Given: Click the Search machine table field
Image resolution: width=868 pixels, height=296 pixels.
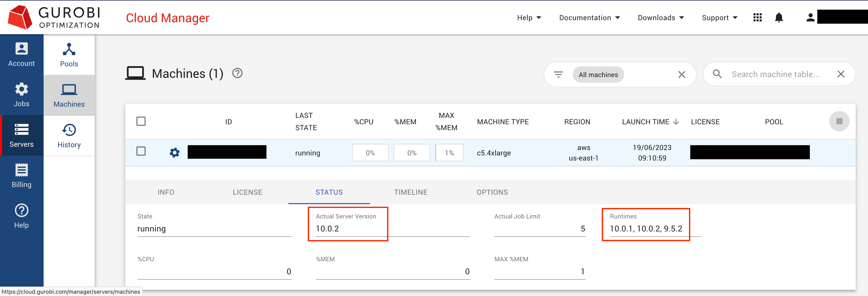Looking at the screenshot, I should pos(775,74).
